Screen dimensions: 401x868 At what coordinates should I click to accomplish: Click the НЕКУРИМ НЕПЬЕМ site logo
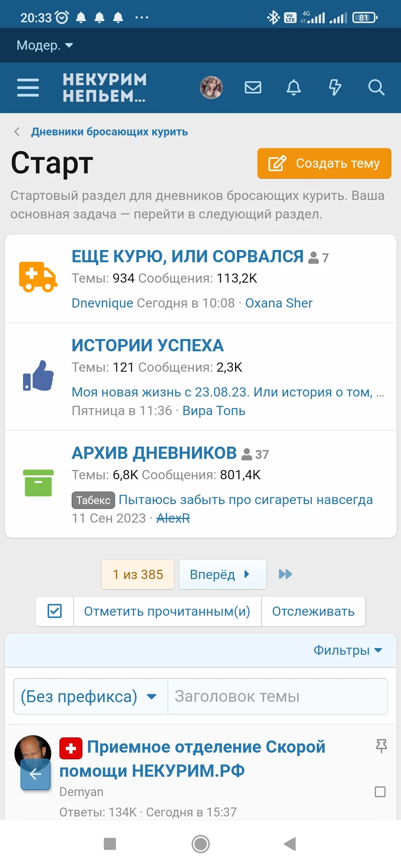click(x=105, y=88)
